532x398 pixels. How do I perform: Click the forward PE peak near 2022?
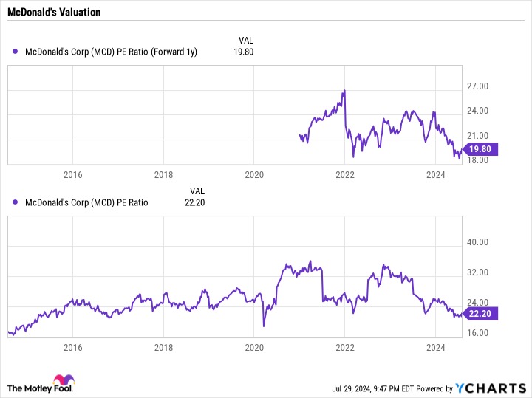pyautogui.click(x=344, y=91)
